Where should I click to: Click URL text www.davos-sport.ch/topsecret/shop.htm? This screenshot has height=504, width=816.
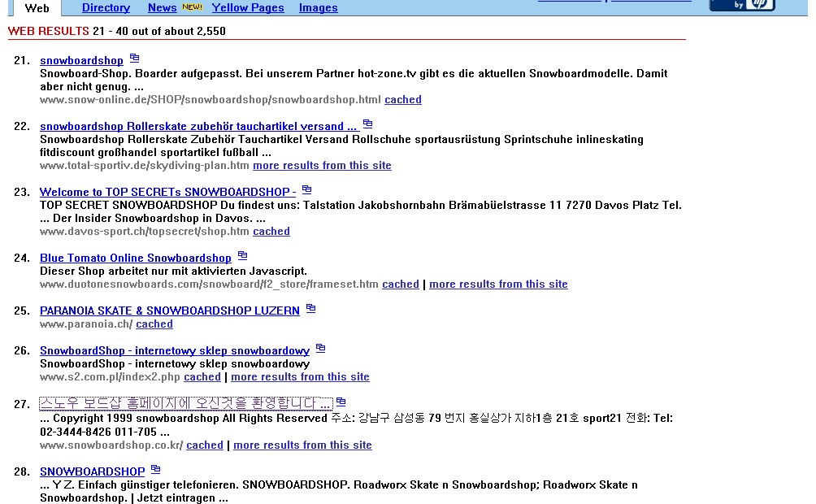145,231
